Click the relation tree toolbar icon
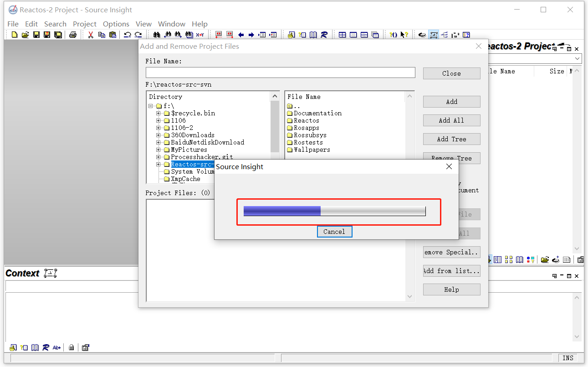Image resolution: width=588 pixels, height=367 pixels. (x=445, y=35)
